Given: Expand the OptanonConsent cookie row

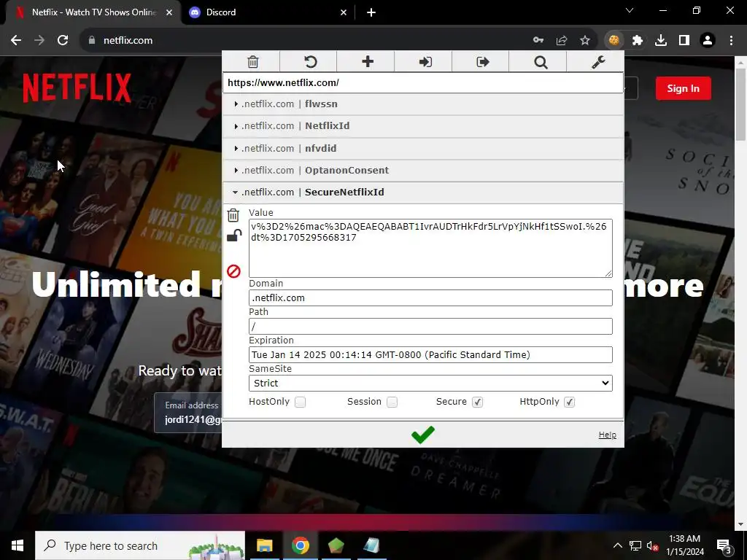Looking at the screenshot, I should [423, 170].
